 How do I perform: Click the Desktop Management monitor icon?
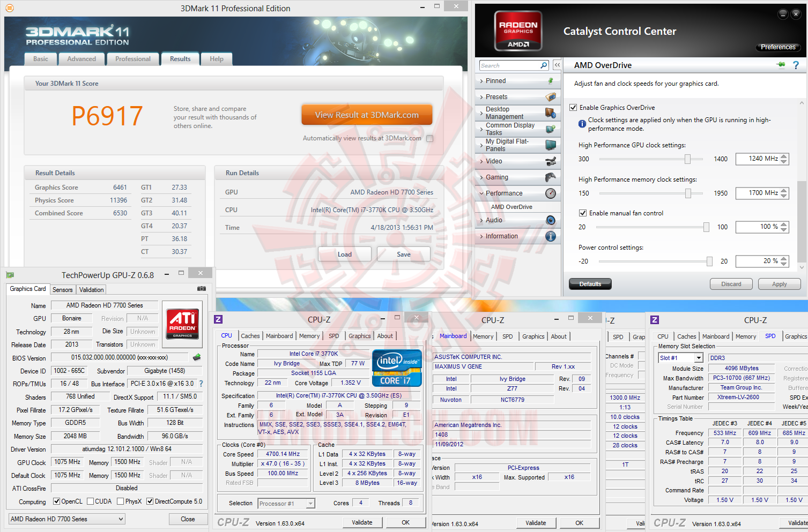point(551,113)
